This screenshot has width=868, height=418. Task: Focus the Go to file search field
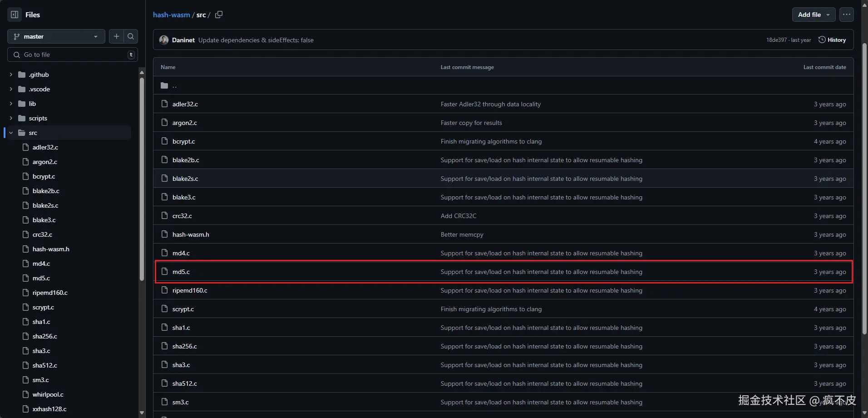point(73,55)
